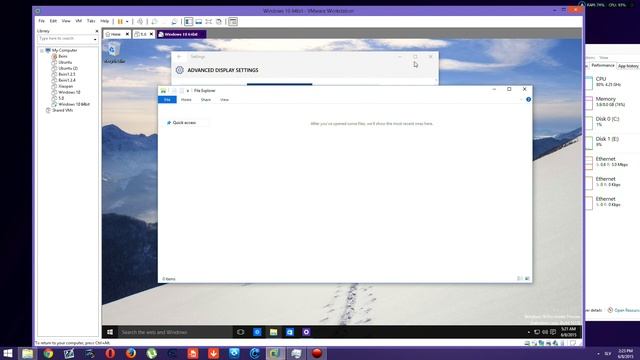Open the Settings gear in guest taskbar

click(306, 332)
